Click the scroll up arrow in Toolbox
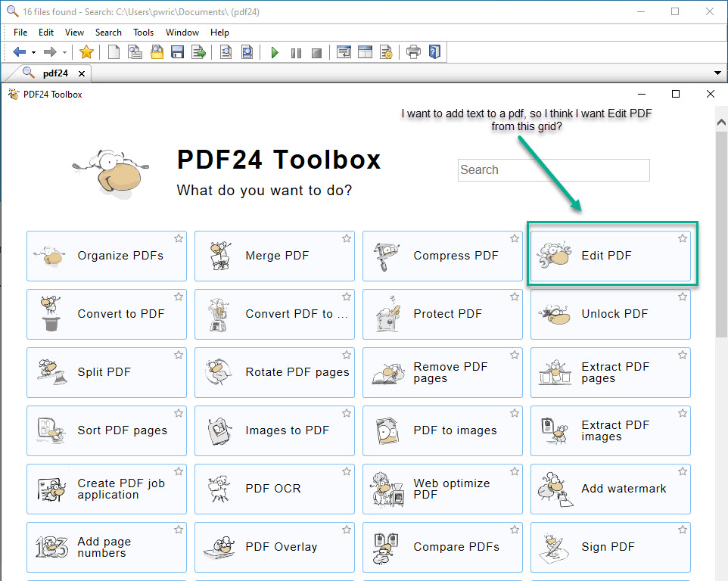Screen dimensions: 728x581 coord(721,123)
